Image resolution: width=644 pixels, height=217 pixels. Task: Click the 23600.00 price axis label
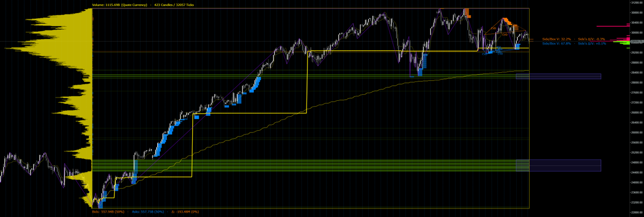637,192
